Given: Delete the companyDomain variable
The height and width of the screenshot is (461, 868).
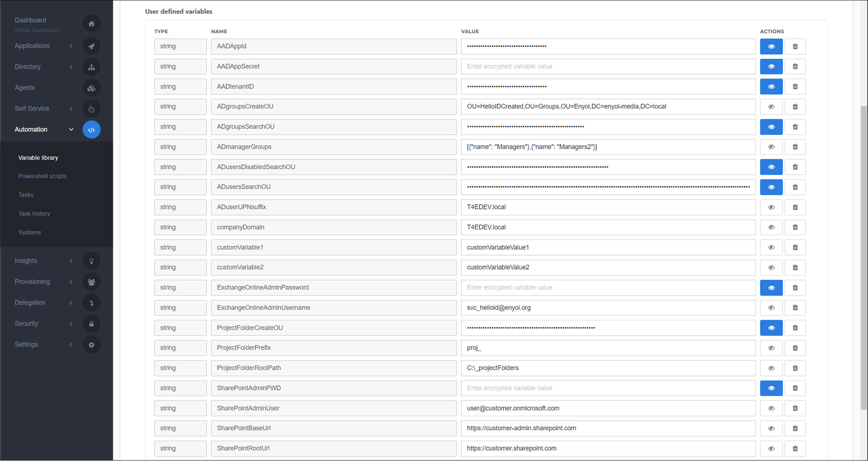Looking at the screenshot, I should click(795, 227).
